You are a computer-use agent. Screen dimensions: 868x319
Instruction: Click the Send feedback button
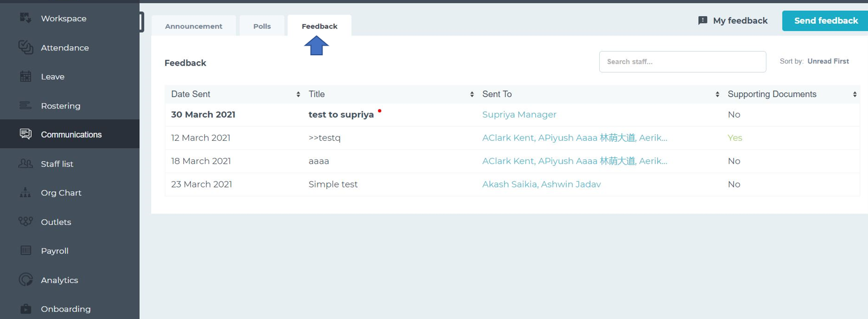[x=825, y=20]
